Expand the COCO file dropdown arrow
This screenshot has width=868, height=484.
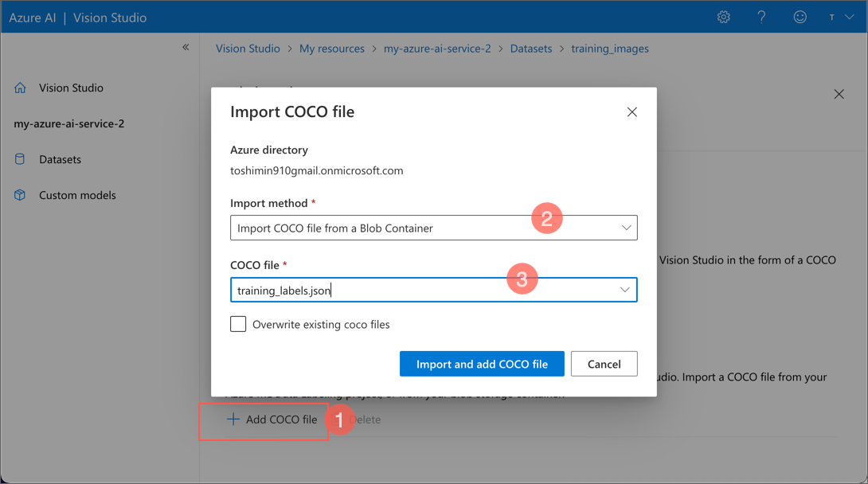point(625,290)
